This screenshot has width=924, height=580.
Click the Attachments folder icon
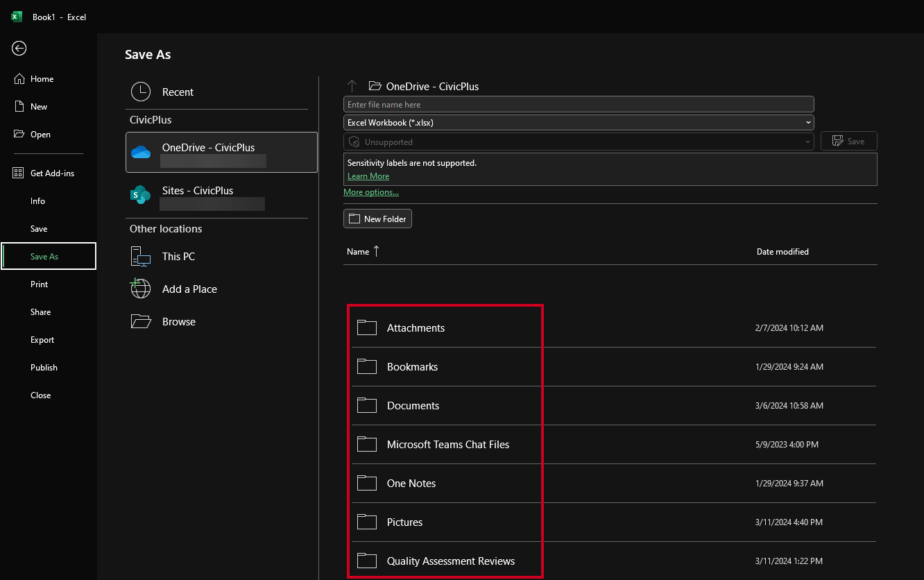[x=367, y=327]
